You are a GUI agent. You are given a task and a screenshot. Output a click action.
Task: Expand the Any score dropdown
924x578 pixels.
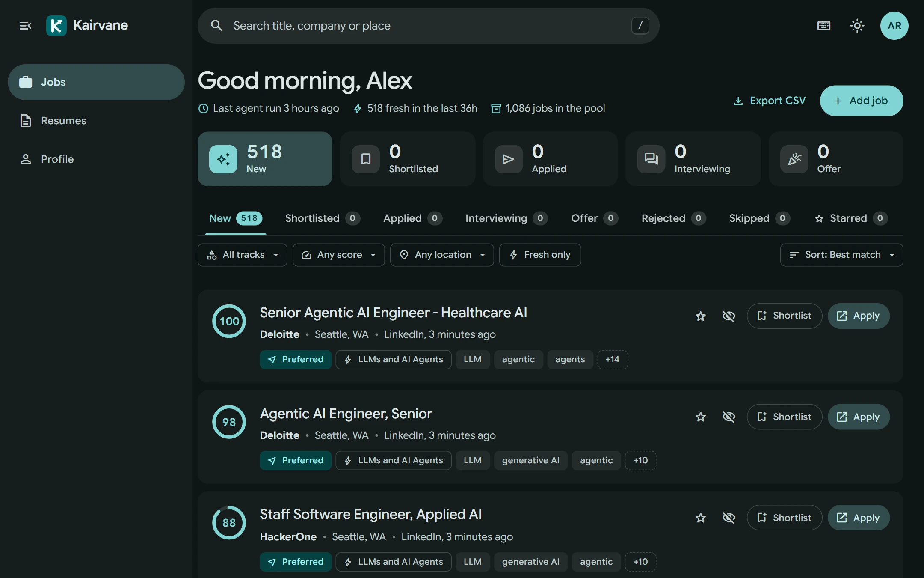[339, 255]
